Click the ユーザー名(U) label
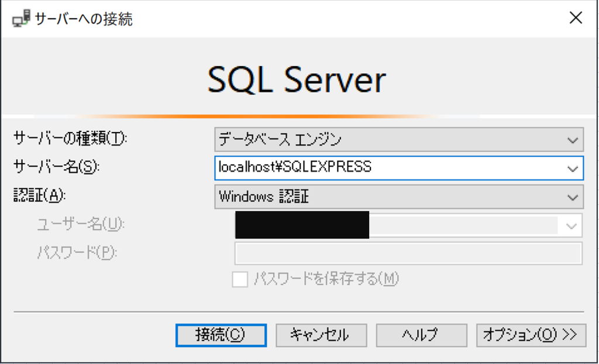The height and width of the screenshot is (364, 599). tap(81, 224)
